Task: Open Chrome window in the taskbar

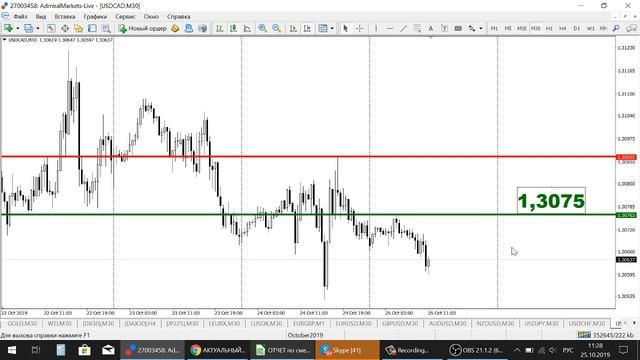Action: click(x=217, y=350)
